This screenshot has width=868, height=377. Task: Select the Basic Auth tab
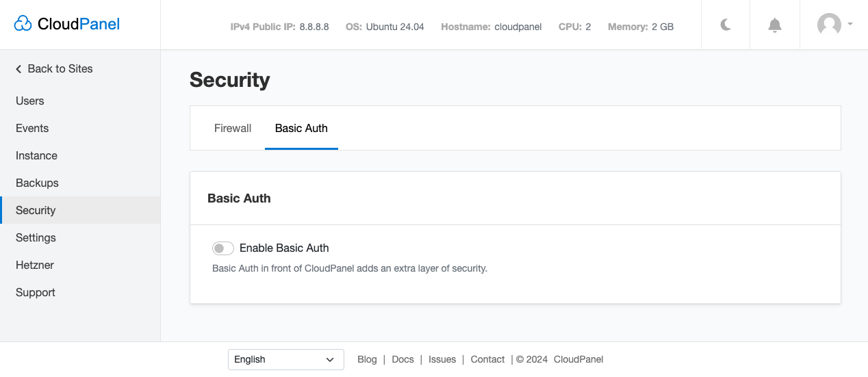(301, 129)
